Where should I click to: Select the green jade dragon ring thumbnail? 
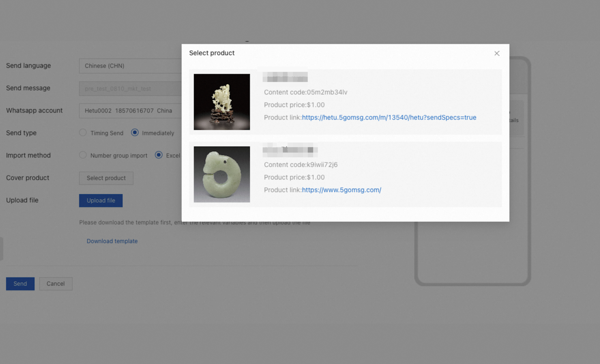(222, 174)
